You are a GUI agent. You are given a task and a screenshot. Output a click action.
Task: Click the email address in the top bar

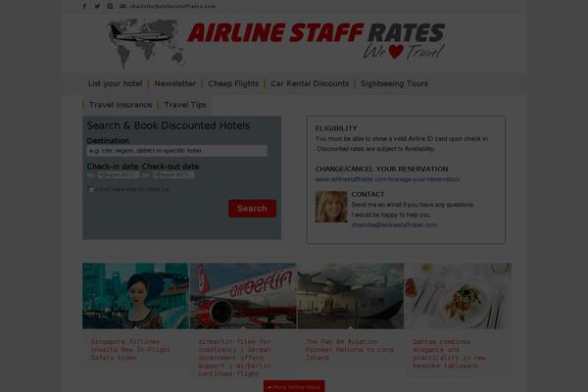click(172, 7)
